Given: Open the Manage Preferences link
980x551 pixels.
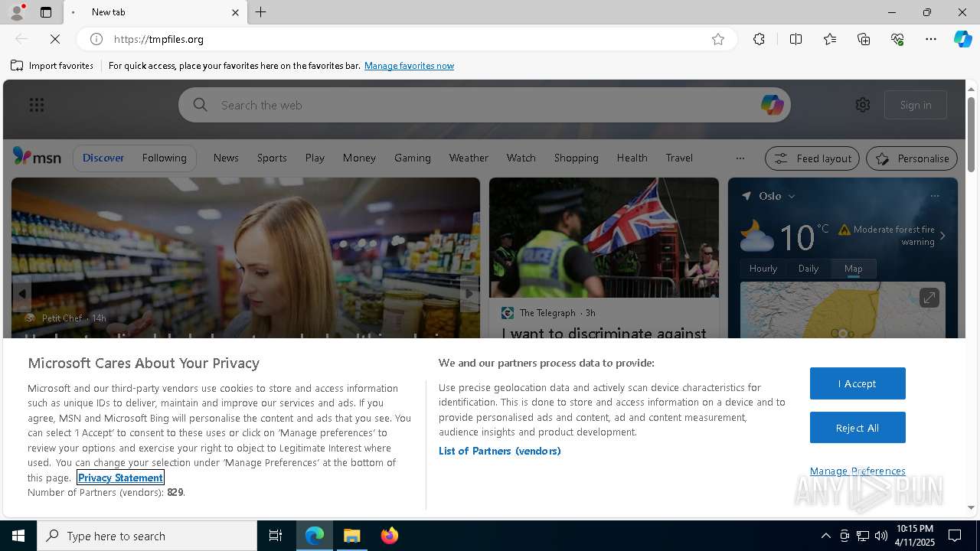Looking at the screenshot, I should click(857, 471).
